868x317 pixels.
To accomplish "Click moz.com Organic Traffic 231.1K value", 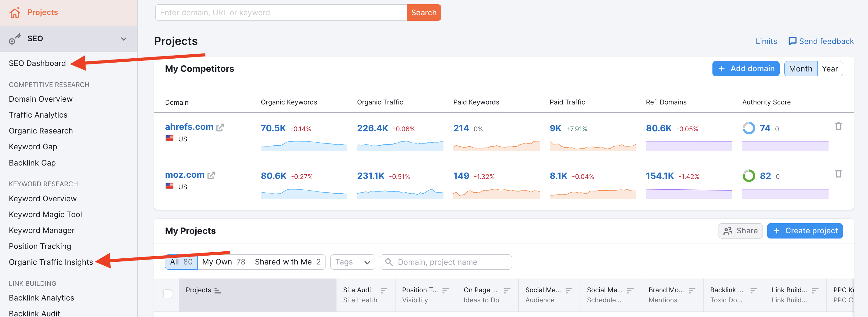I will click(371, 176).
